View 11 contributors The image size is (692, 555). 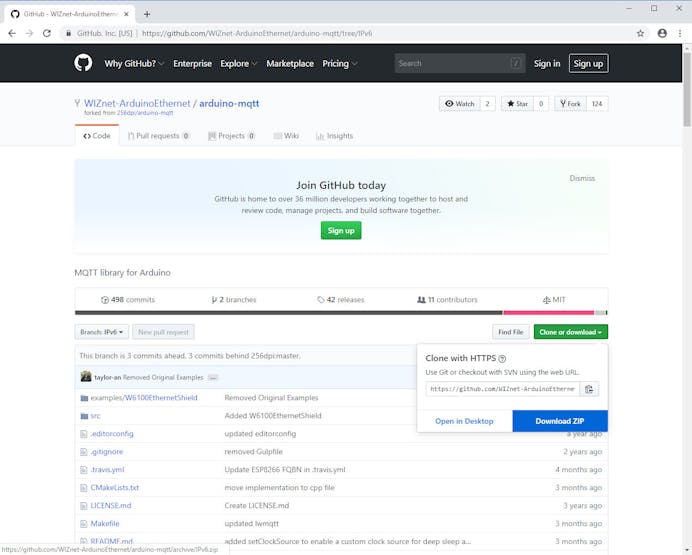447,300
